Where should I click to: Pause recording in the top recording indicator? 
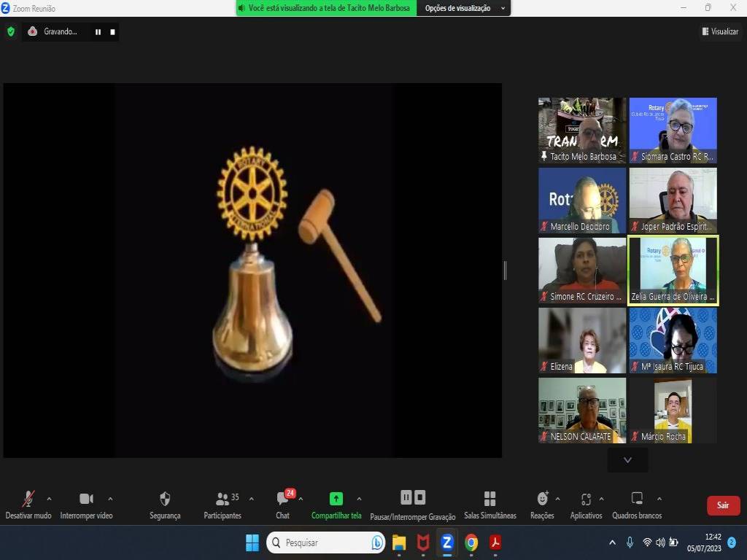click(98, 32)
